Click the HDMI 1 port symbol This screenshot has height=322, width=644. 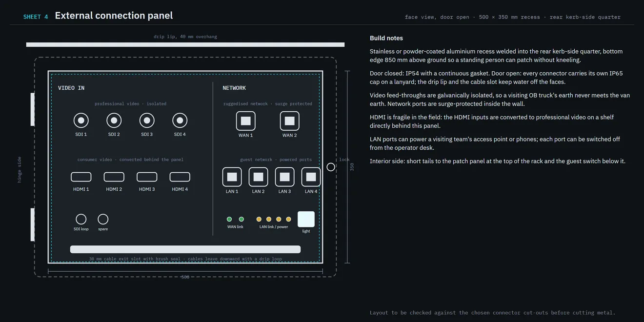[81, 177]
